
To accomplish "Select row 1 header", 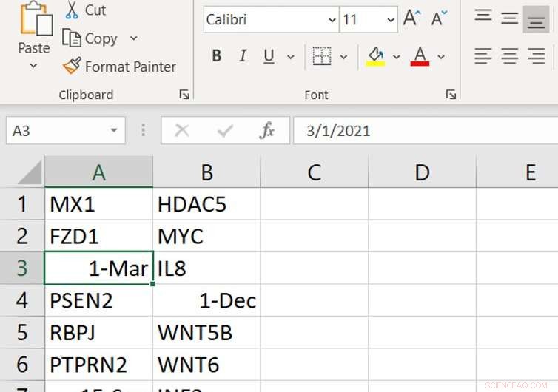I will (x=22, y=204).
